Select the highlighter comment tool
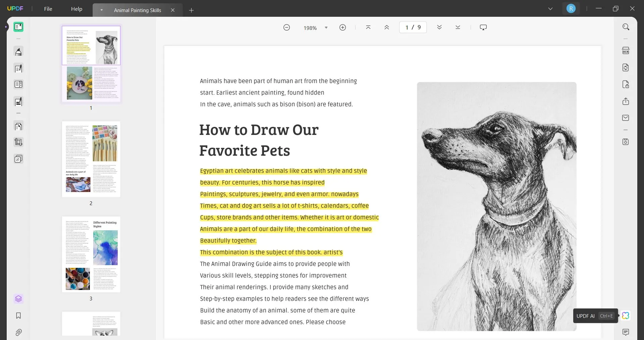The width and height of the screenshot is (644, 340). 18,52
